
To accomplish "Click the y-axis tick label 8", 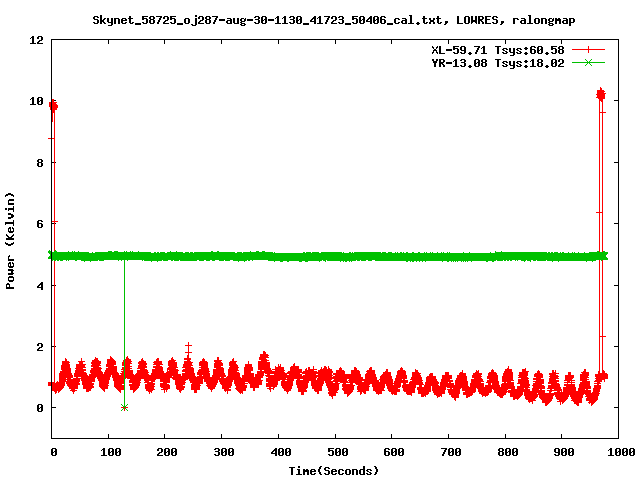I will pyautogui.click(x=40, y=163).
